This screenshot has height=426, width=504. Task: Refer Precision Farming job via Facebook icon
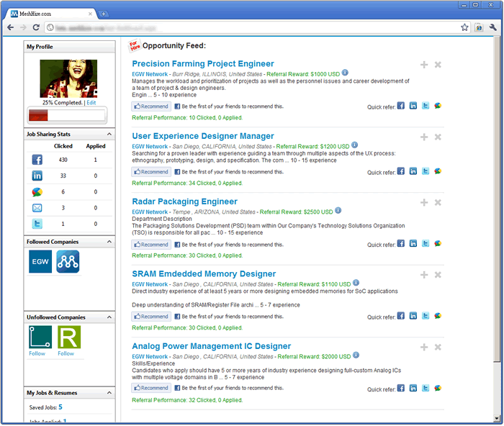pyautogui.click(x=400, y=106)
